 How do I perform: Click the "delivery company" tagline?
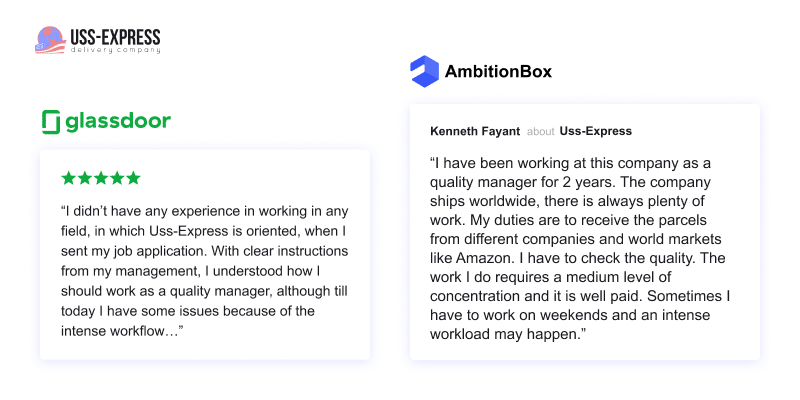(x=115, y=49)
